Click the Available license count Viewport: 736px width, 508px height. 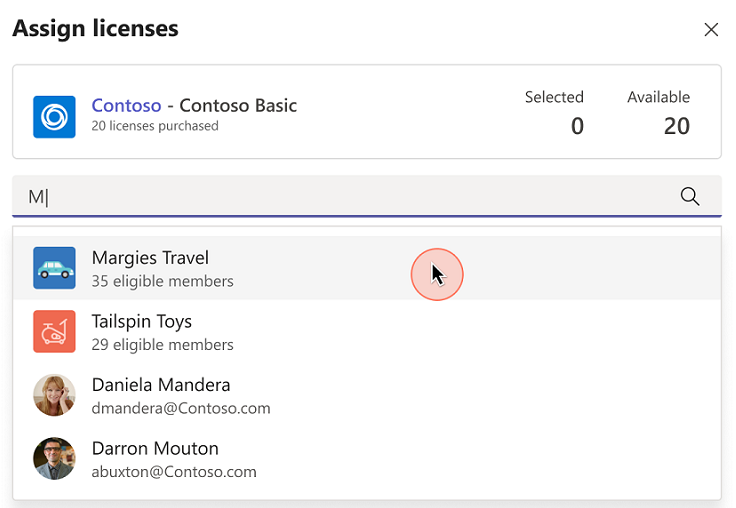tap(676, 126)
